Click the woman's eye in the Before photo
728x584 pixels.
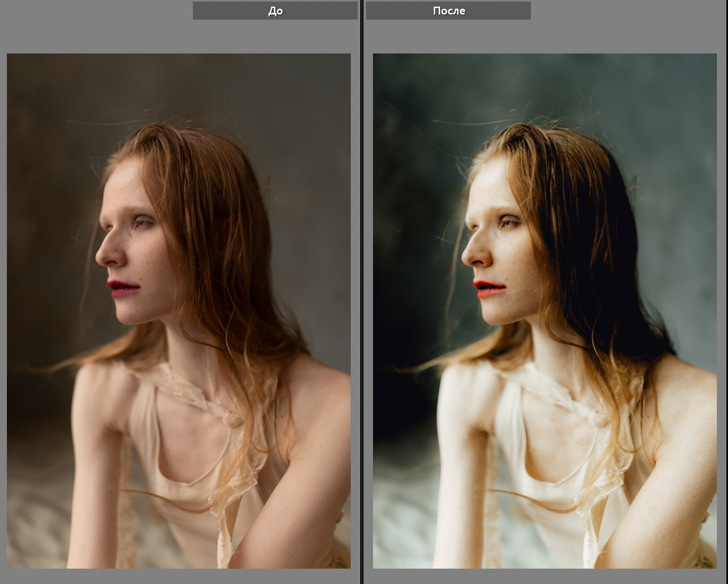point(142,222)
